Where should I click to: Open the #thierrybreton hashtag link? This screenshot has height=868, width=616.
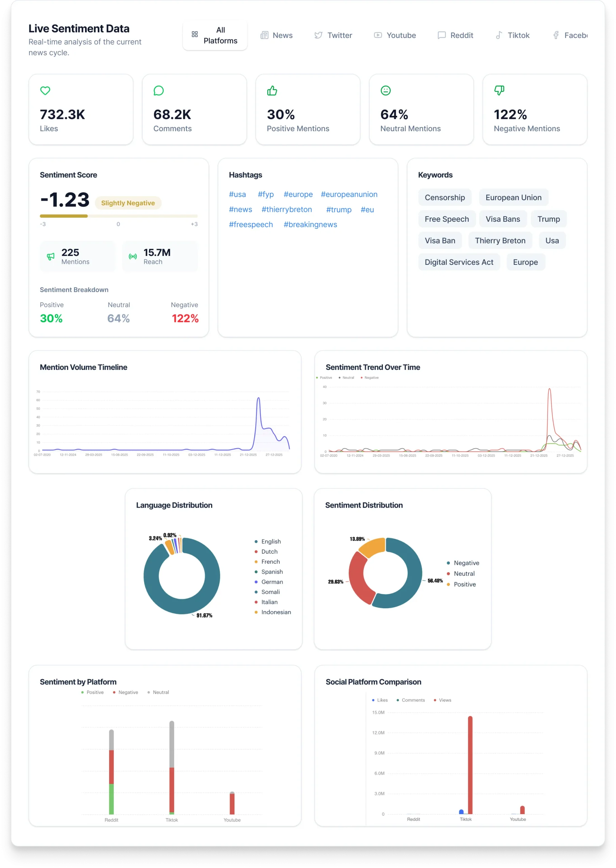(x=286, y=210)
